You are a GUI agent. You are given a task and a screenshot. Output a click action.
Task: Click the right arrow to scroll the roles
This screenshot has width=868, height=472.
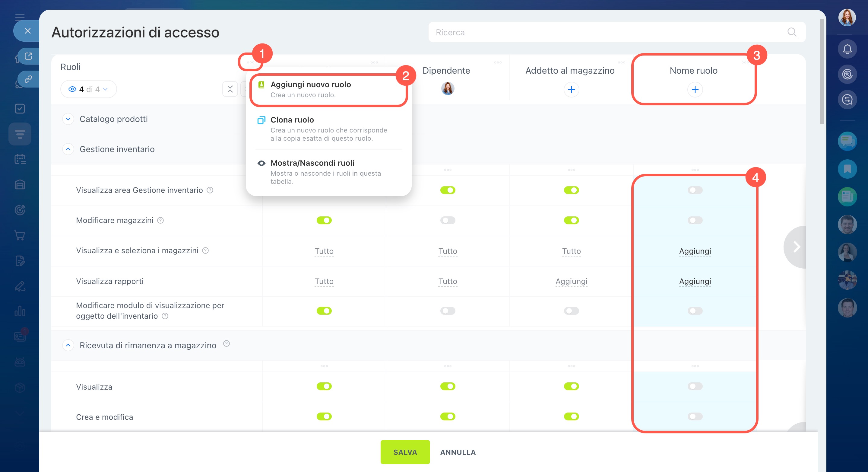click(x=796, y=247)
